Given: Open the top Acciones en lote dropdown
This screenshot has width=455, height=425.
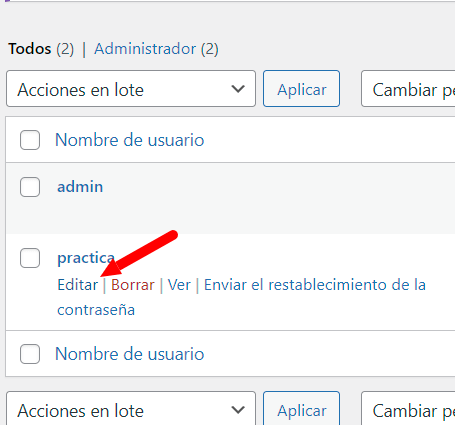Looking at the screenshot, I should (x=131, y=89).
